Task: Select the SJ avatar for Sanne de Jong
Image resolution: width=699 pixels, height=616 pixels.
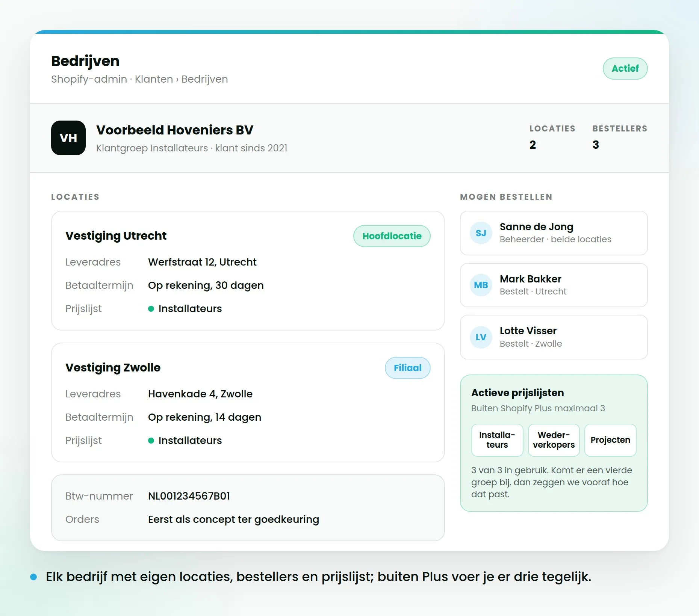Action: (481, 233)
